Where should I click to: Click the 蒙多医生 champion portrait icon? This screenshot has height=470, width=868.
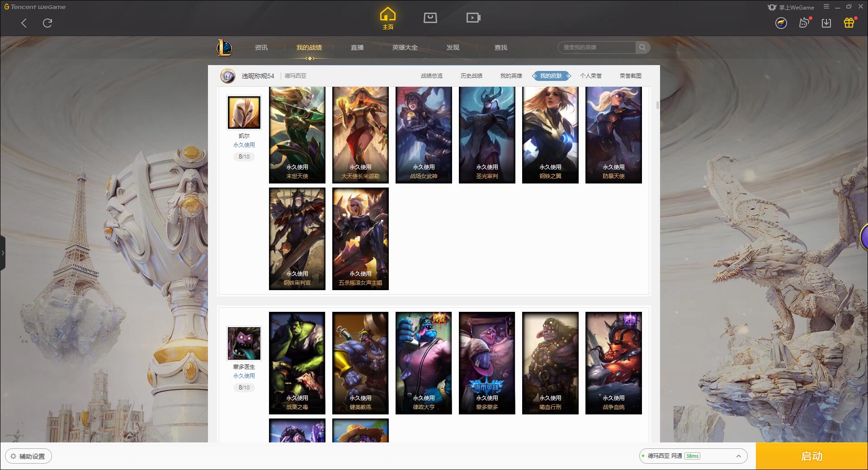(244, 343)
